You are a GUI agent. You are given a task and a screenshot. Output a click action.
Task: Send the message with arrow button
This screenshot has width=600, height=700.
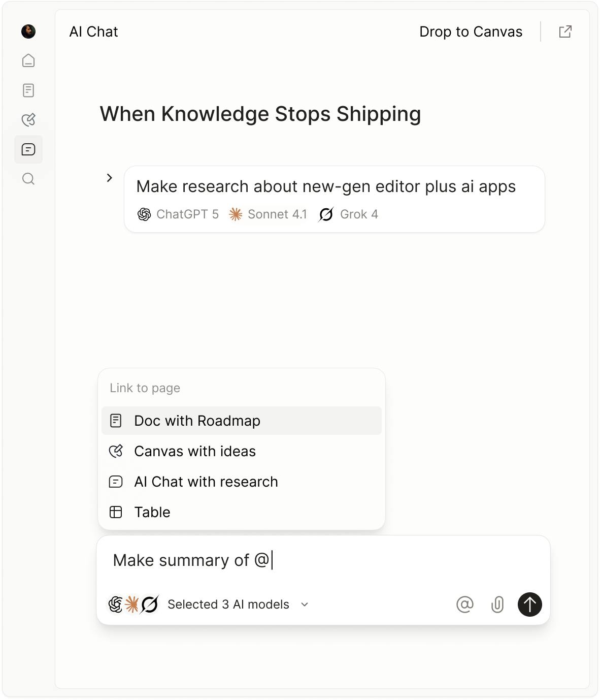530,604
